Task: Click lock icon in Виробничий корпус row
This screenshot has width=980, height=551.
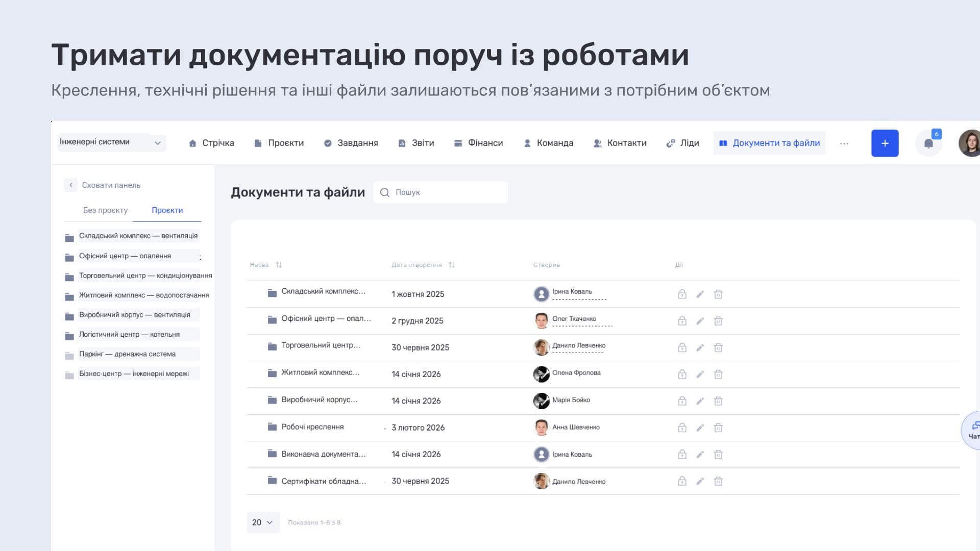Action: tap(682, 401)
